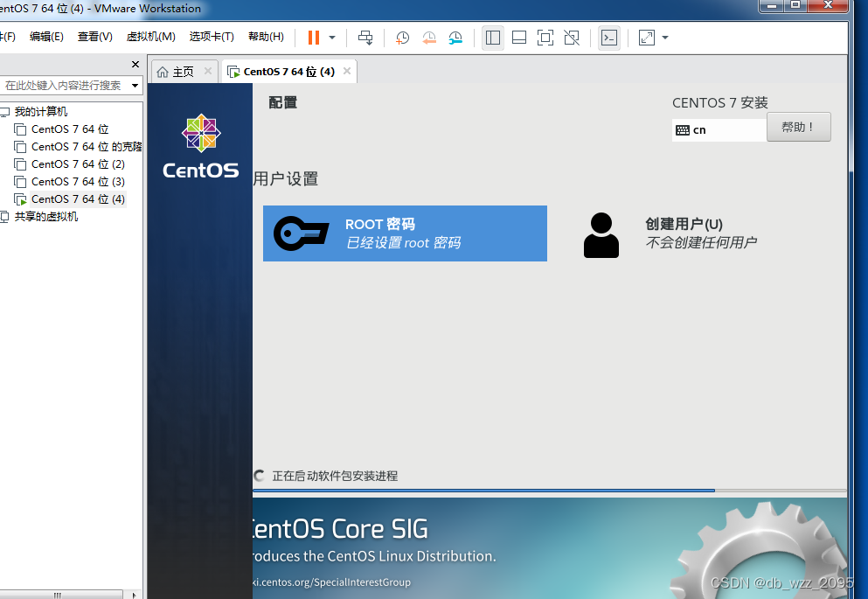The width and height of the screenshot is (868, 599).
Task: Open ROOT 密码 settings
Action: tap(405, 233)
